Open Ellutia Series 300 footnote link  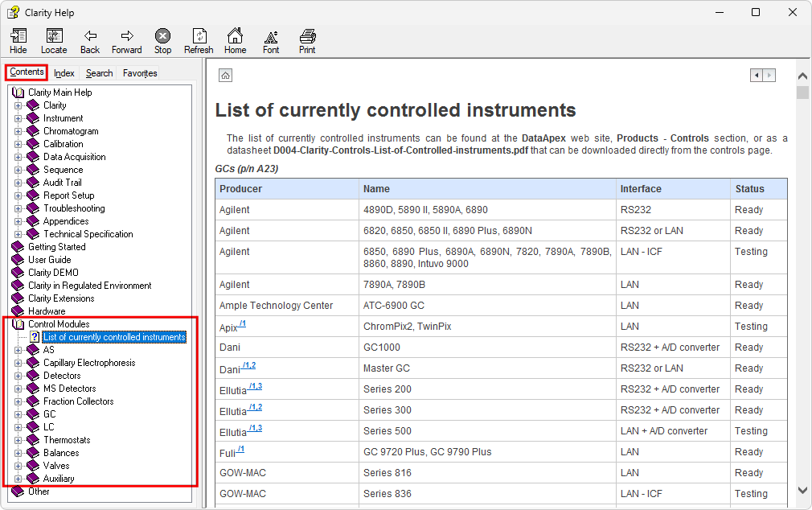coord(255,407)
